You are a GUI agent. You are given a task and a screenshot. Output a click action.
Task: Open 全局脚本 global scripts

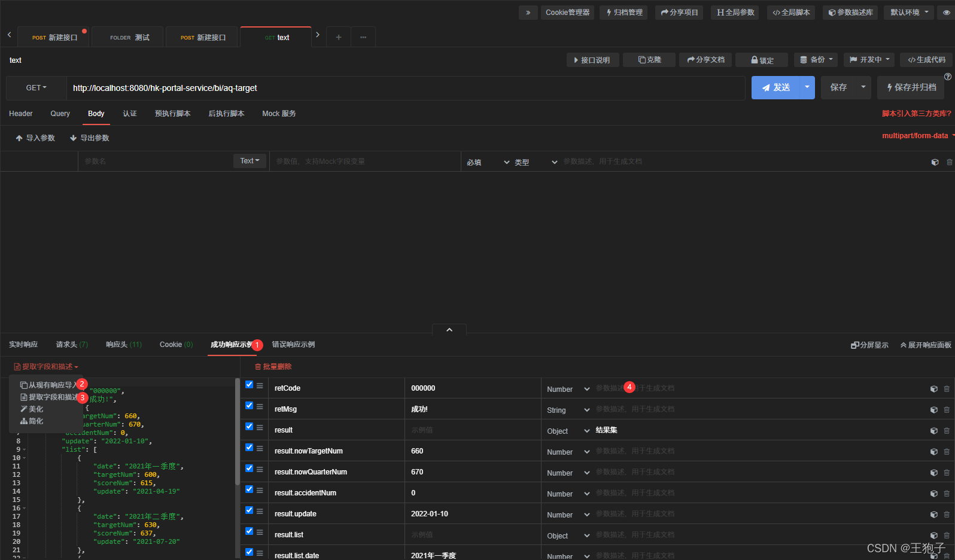791,13
